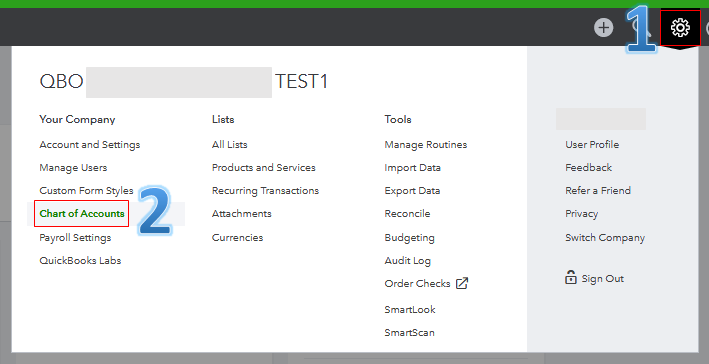The image size is (709, 364).
Task: Open Attachments list
Action: pyautogui.click(x=241, y=213)
